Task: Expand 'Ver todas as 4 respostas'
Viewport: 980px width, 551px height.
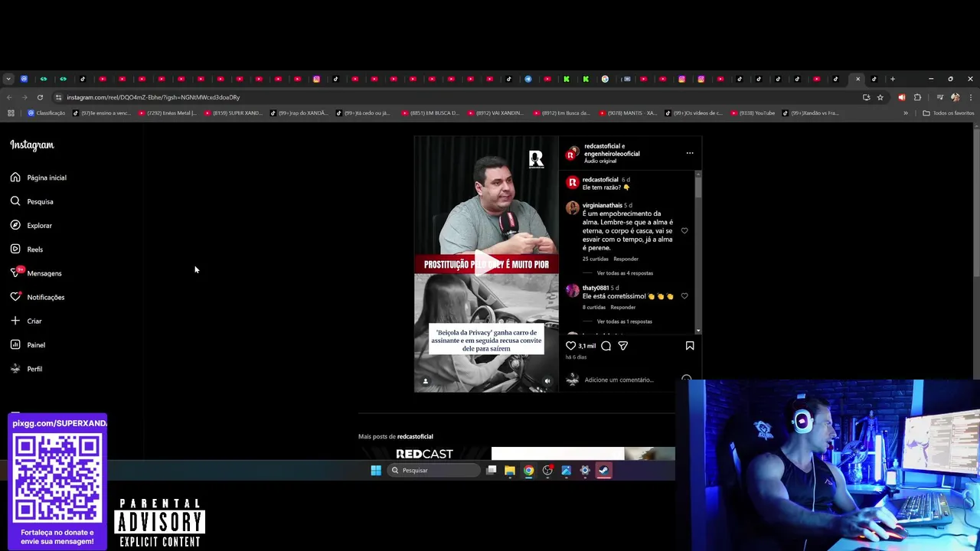Action: click(625, 273)
